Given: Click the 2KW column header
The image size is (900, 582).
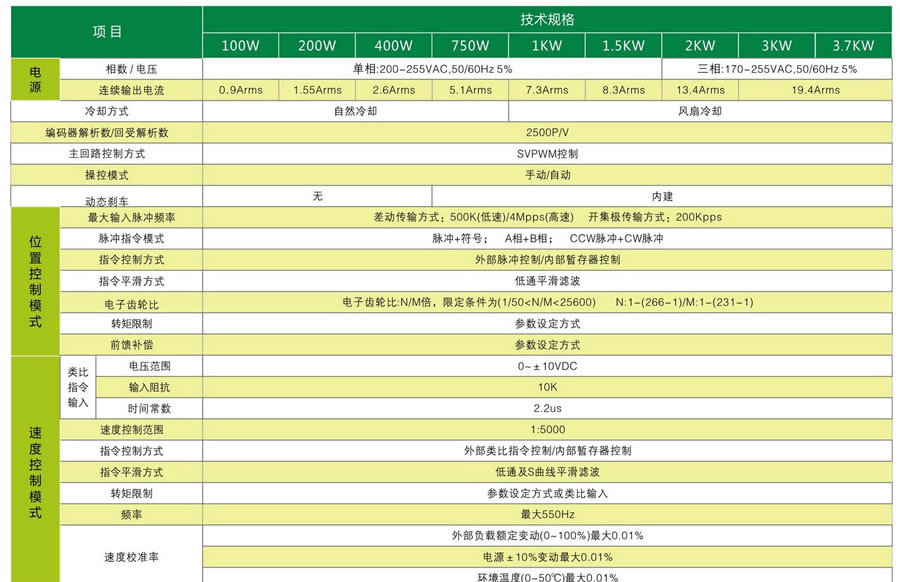Looking at the screenshot, I should point(700,45).
